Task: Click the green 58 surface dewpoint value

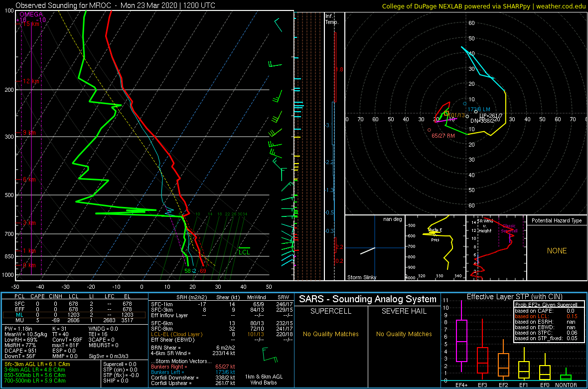Action: pyautogui.click(x=187, y=271)
